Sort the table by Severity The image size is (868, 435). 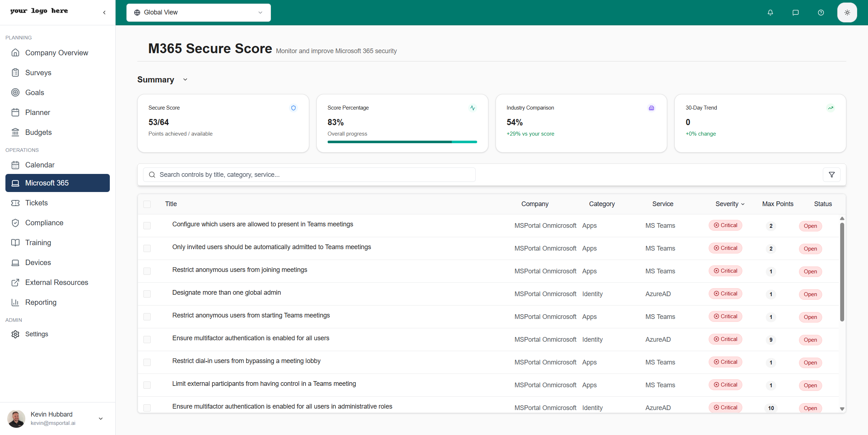pos(729,204)
